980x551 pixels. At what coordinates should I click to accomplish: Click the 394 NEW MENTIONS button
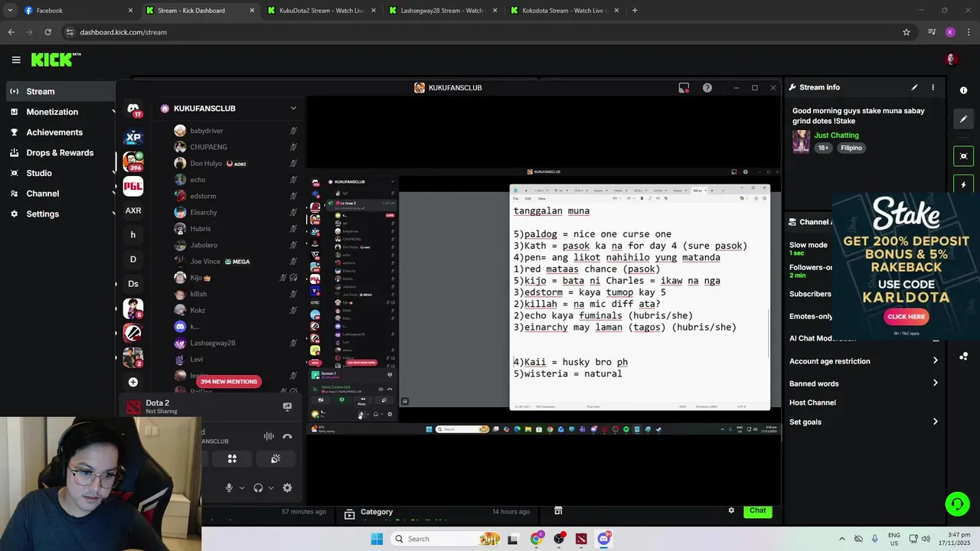(228, 382)
